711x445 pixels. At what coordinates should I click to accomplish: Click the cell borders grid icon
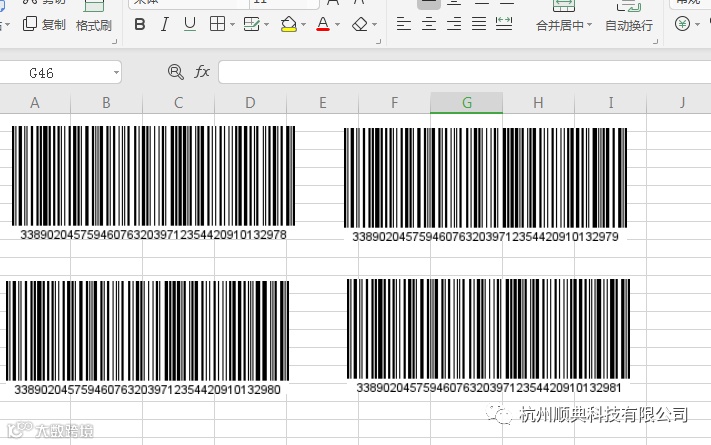[x=217, y=24]
